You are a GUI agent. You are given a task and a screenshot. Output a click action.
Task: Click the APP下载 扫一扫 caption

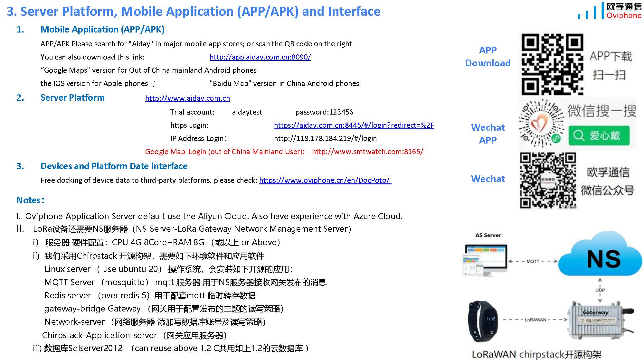pos(611,65)
